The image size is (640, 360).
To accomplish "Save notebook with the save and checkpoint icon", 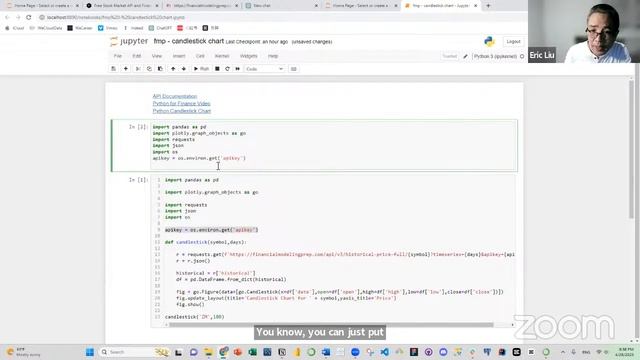I will click(113, 69).
